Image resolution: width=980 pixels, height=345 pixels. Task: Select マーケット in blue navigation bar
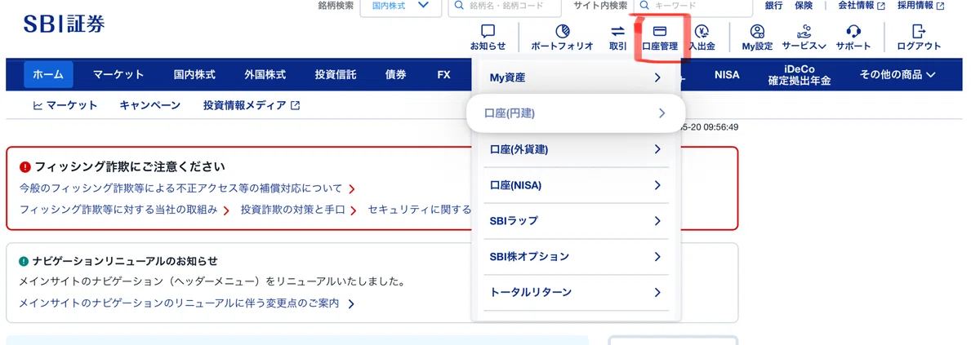click(118, 74)
